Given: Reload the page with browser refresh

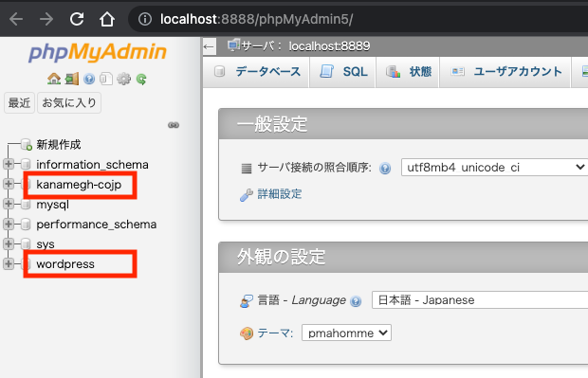Looking at the screenshot, I should [77, 19].
